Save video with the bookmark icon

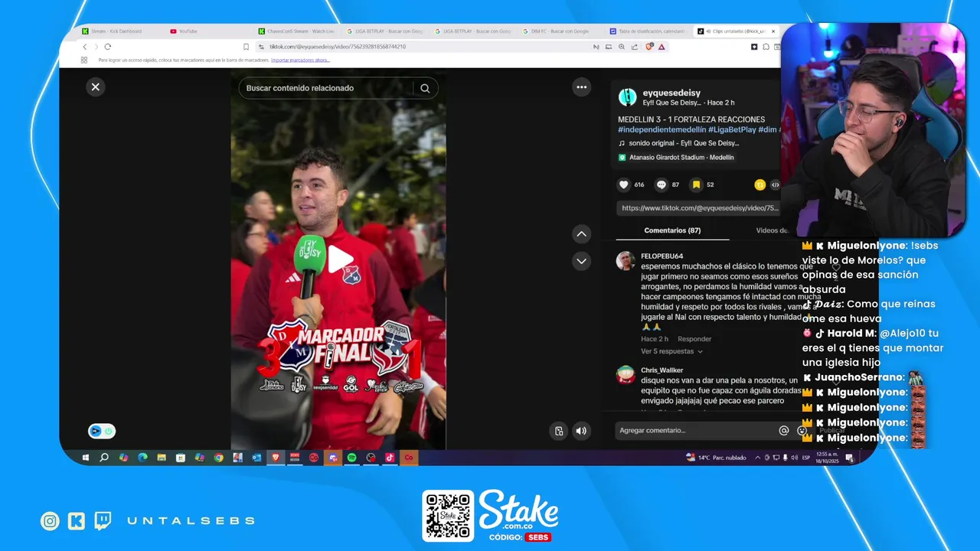(x=696, y=184)
